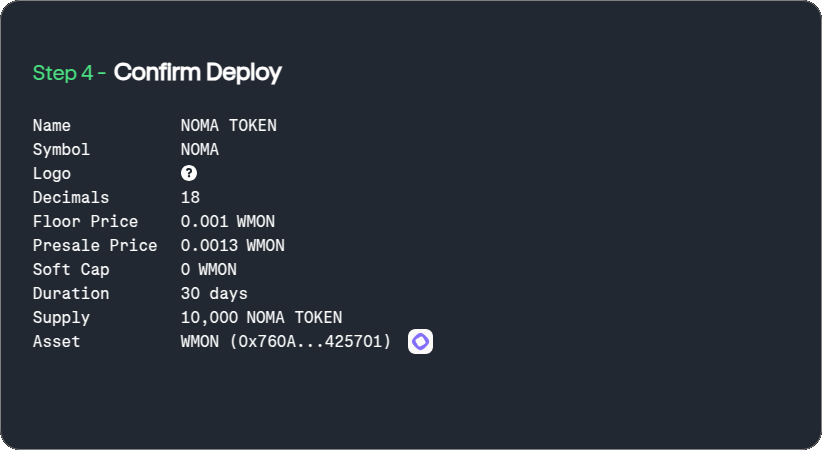Viewport: 822px width, 450px height.
Task: Click the Supply 10,000 NOMA TOKEN value
Action: click(x=262, y=317)
